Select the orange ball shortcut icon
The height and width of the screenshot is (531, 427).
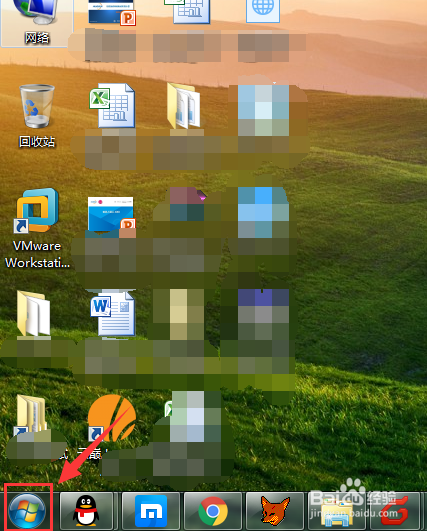(x=111, y=418)
